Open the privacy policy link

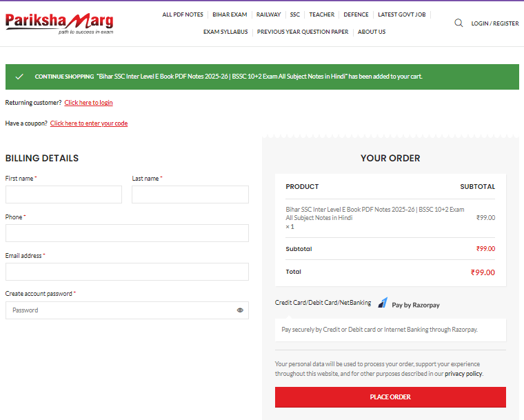tap(463, 374)
